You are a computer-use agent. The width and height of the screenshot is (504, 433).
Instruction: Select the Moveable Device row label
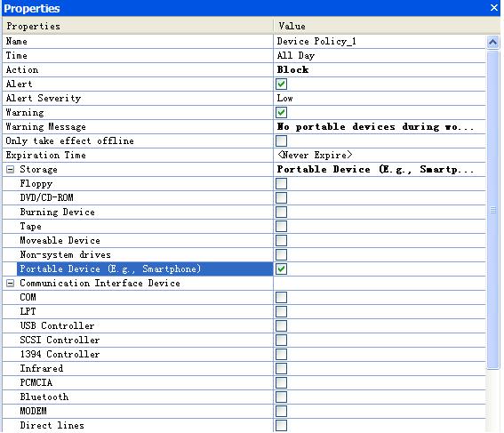[x=60, y=240]
